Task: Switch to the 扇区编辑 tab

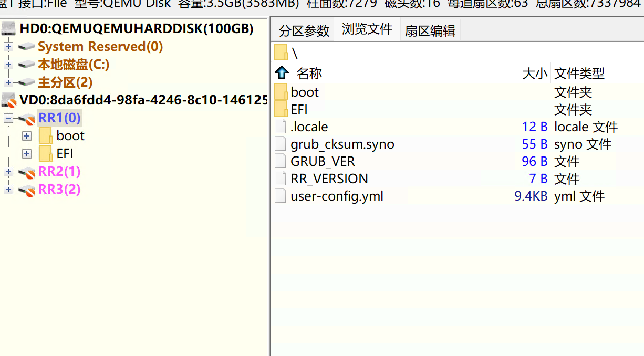Action: (x=430, y=30)
